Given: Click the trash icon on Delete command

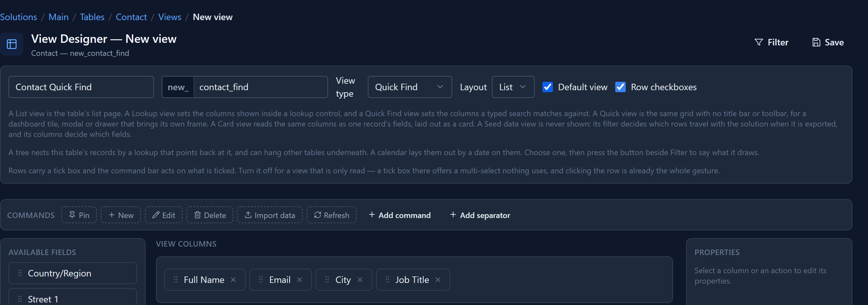Looking at the screenshot, I should click(198, 215).
